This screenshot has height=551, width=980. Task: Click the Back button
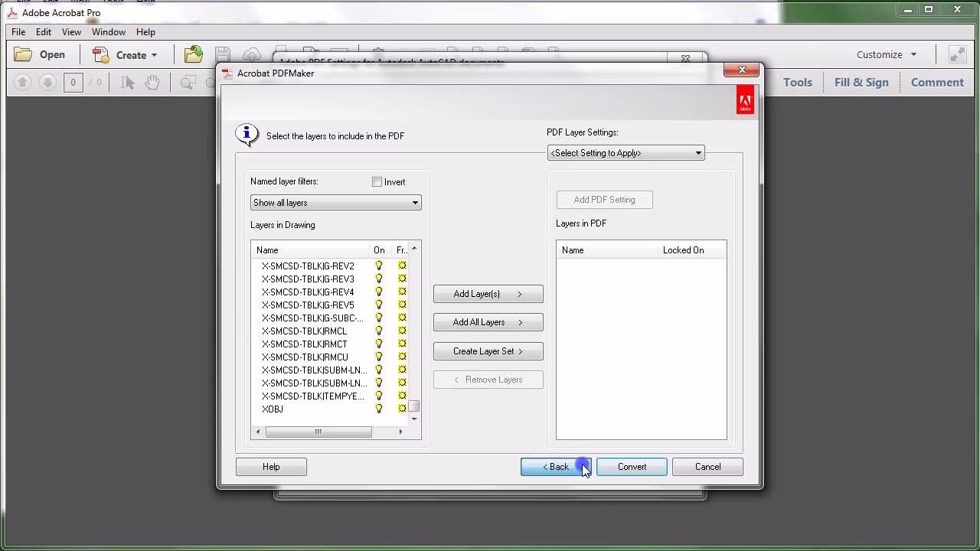[556, 467]
